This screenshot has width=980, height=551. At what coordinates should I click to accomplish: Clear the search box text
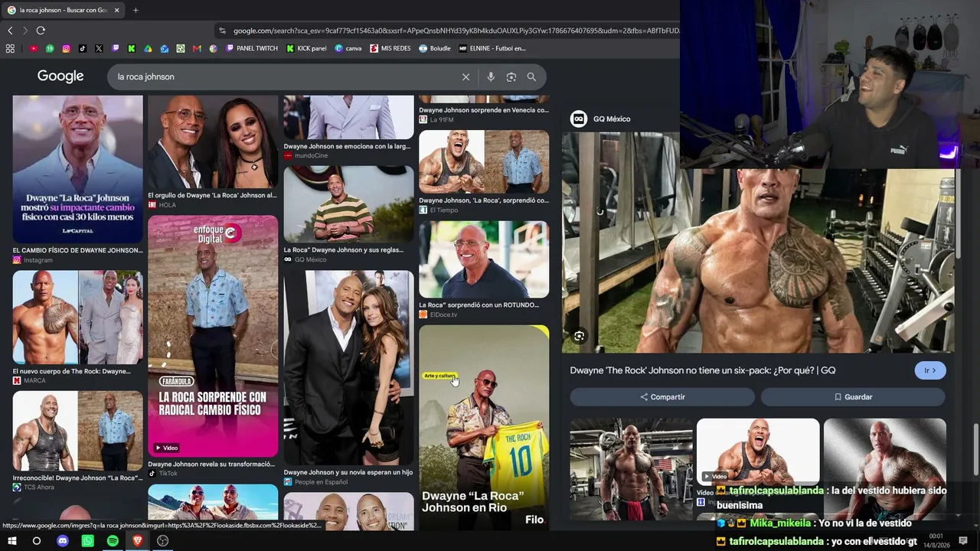click(465, 77)
